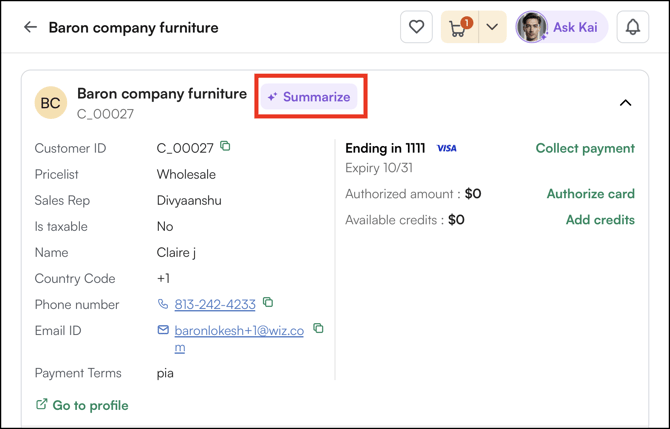Expand the cart dropdown arrow
This screenshot has height=429, width=670.
(x=492, y=27)
